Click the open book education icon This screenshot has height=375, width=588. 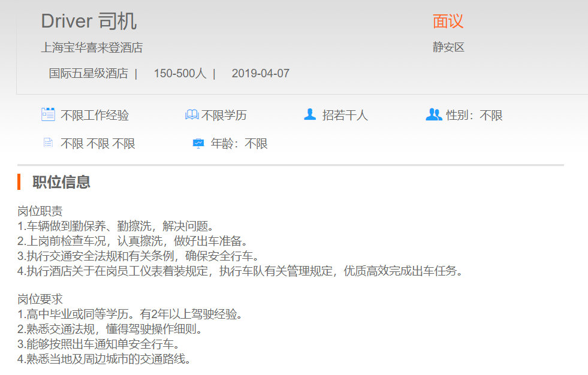(x=192, y=115)
